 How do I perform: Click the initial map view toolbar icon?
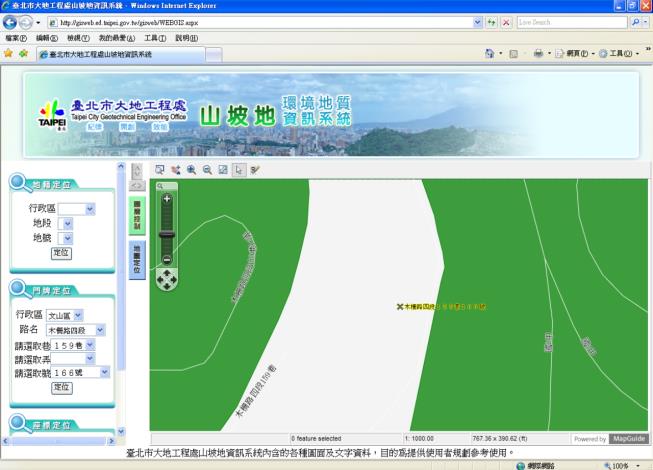pos(223,170)
